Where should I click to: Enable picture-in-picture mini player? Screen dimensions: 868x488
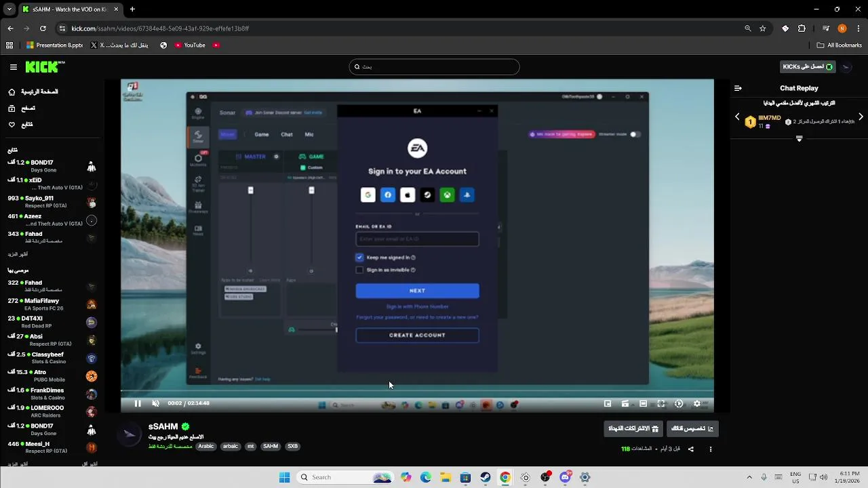tap(608, 403)
